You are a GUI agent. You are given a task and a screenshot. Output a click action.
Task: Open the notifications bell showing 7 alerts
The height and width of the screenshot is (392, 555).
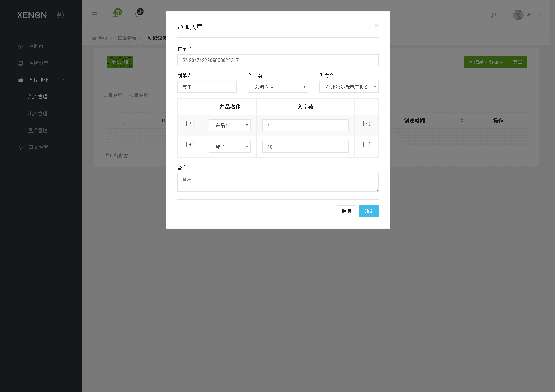pyautogui.click(x=138, y=13)
